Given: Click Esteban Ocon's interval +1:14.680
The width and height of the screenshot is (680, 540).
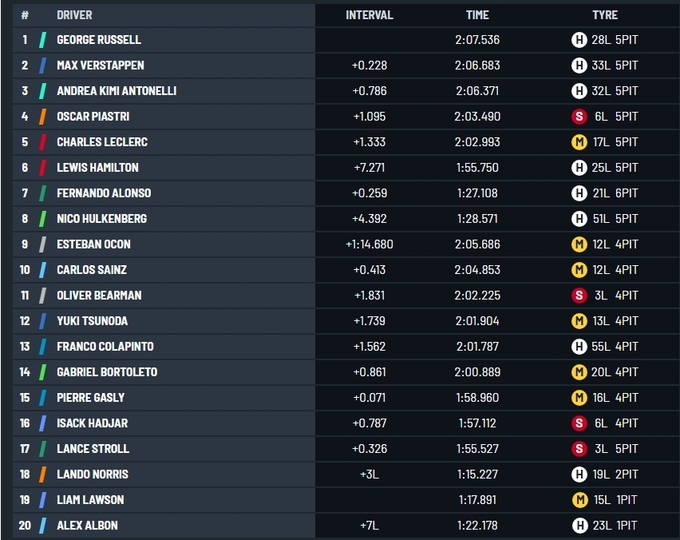Looking at the screenshot, I should pos(369,244).
